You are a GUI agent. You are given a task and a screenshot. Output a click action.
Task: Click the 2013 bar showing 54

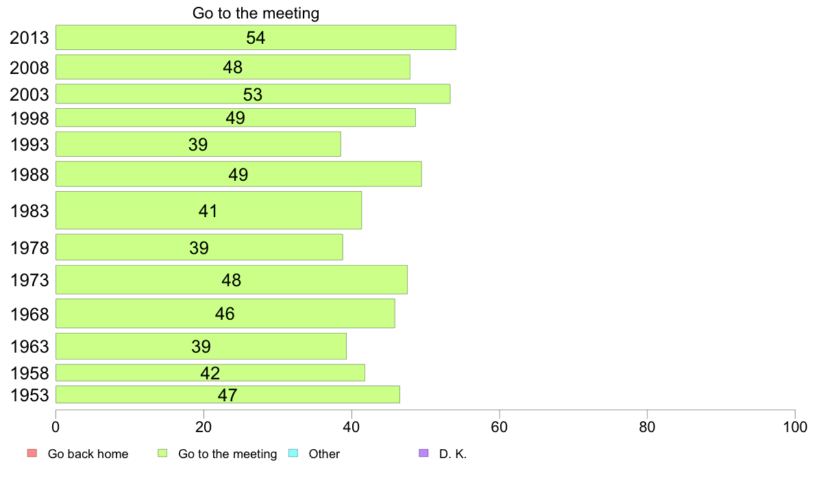256,38
